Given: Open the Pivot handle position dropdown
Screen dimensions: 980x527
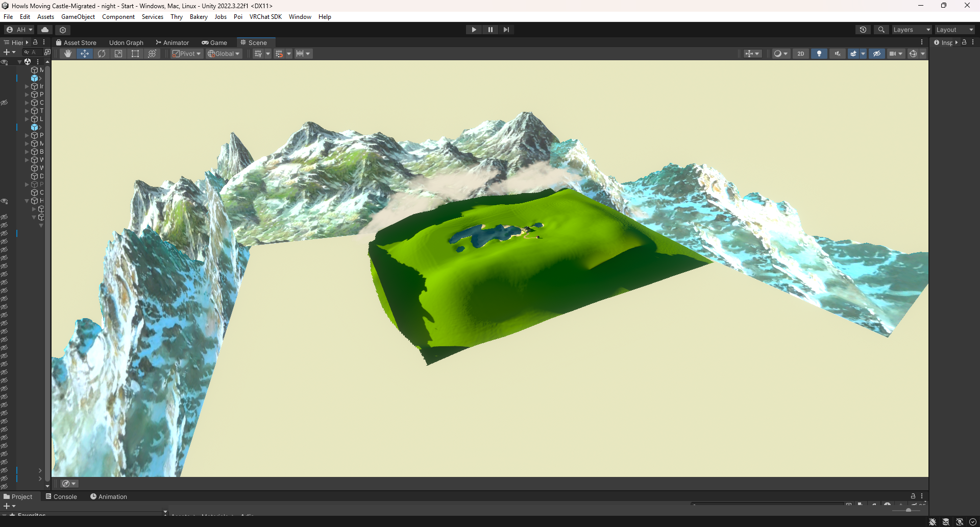Looking at the screenshot, I should (187, 54).
